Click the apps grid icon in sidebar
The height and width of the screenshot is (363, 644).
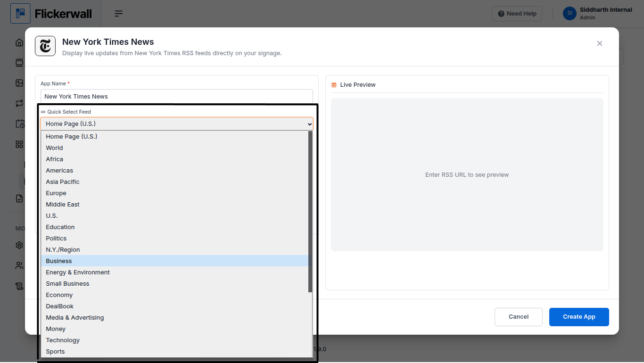(x=19, y=144)
